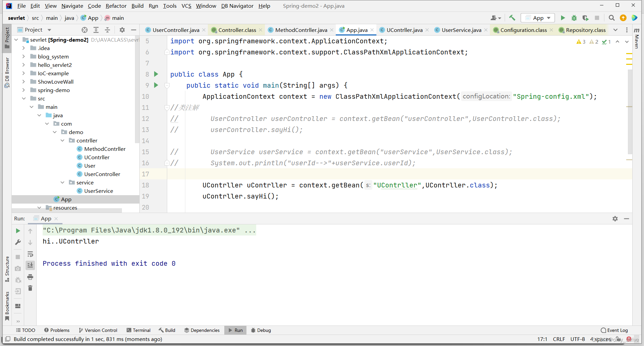Open Run panel settings gear
The width and height of the screenshot is (644, 346).
(x=615, y=219)
